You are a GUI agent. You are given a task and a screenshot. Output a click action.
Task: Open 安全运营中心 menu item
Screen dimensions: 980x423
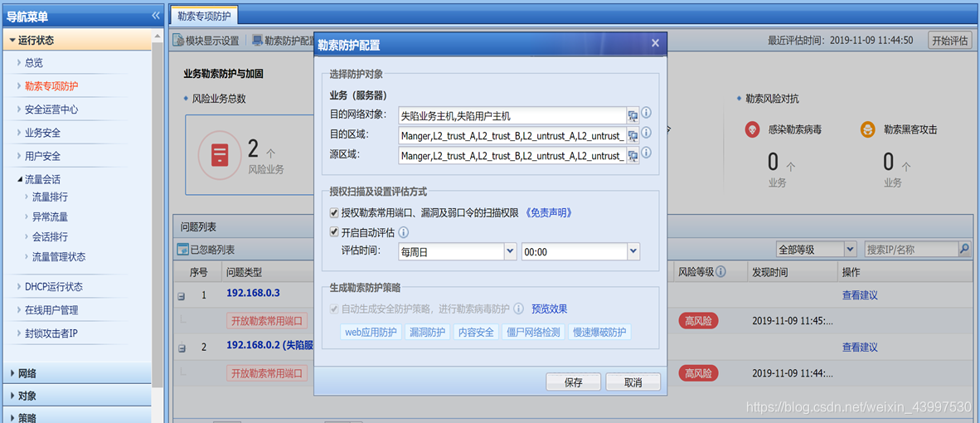click(x=51, y=109)
